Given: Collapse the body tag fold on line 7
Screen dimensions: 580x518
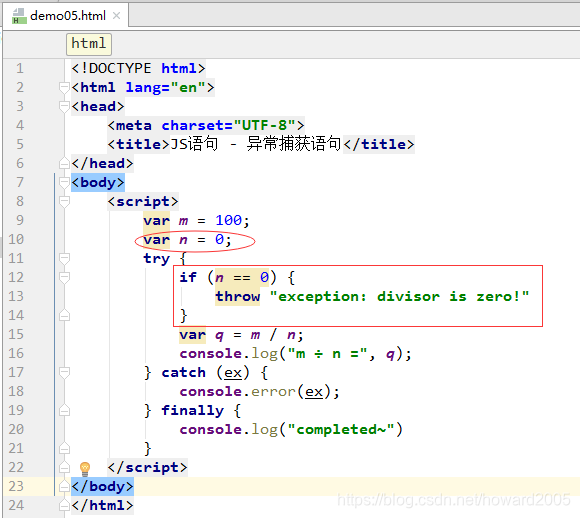Looking at the screenshot, I should 64,182.
